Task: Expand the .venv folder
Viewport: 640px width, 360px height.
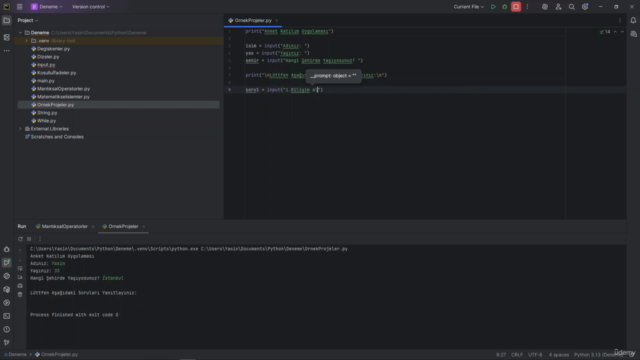Action: coord(27,41)
